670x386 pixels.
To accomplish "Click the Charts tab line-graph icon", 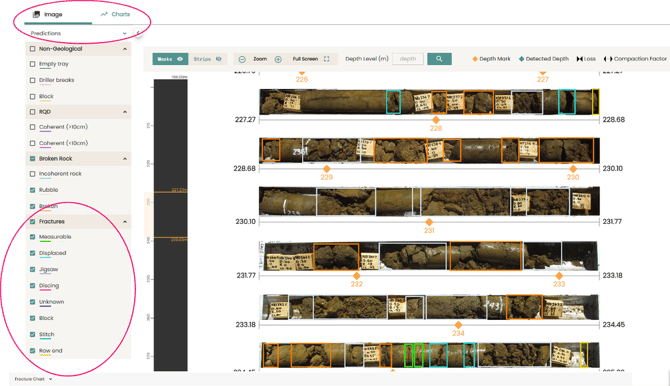I will tap(104, 14).
